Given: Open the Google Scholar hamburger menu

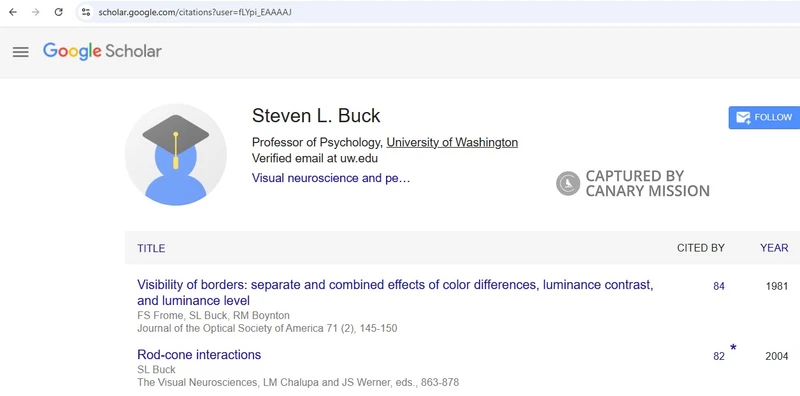Looking at the screenshot, I should [20, 52].
